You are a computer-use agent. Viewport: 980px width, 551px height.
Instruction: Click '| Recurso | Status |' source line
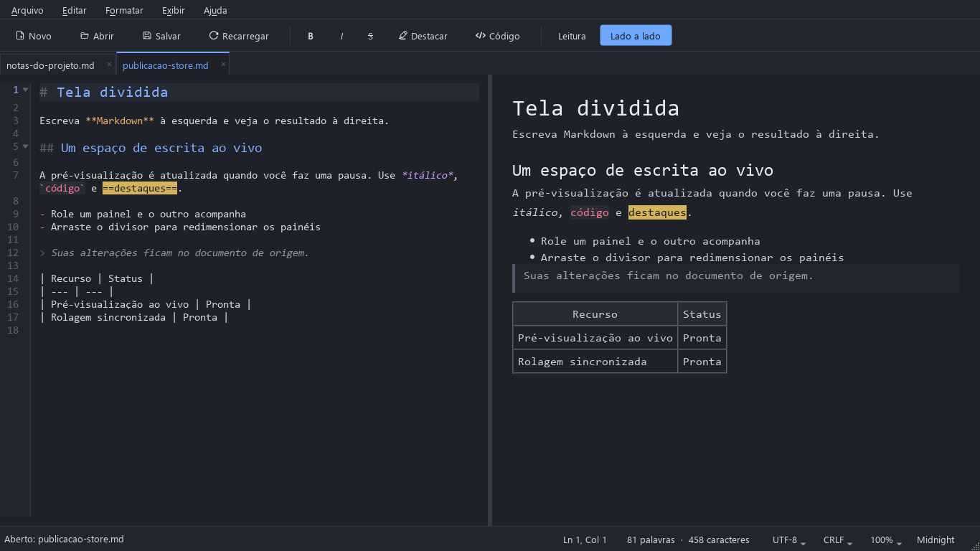click(x=97, y=278)
